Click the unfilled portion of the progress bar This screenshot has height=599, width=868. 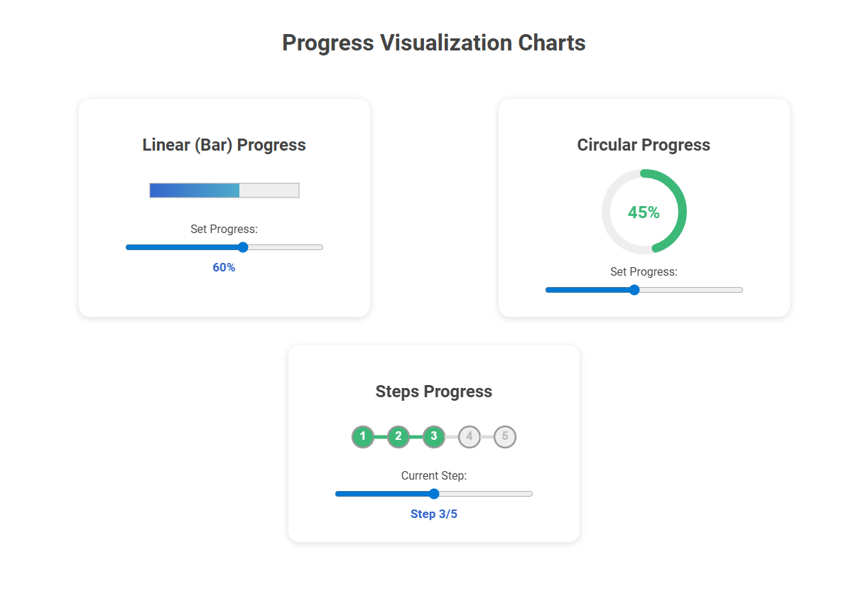click(x=270, y=190)
